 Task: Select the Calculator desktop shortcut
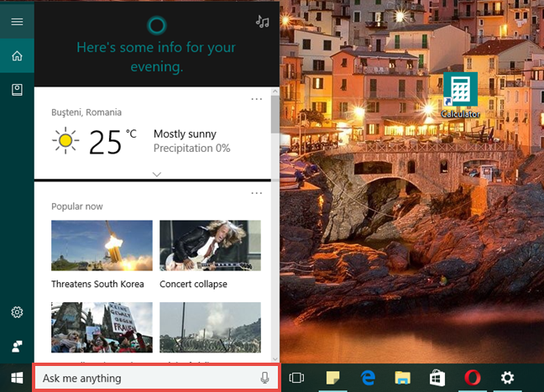click(460, 95)
